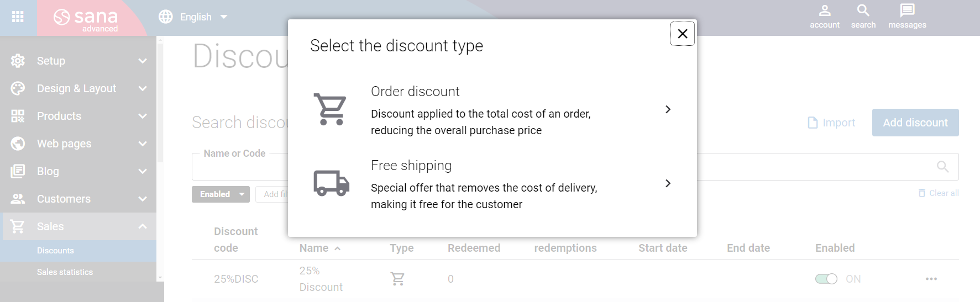
Task: Open the Enabled filter dropdown
Action: click(221, 194)
